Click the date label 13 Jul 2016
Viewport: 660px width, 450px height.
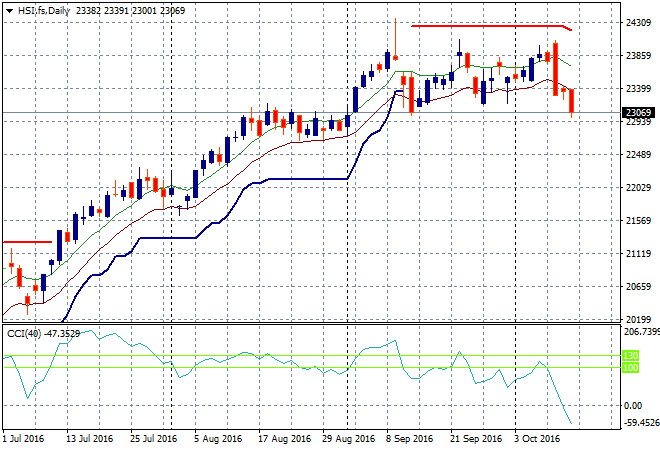pos(90,439)
